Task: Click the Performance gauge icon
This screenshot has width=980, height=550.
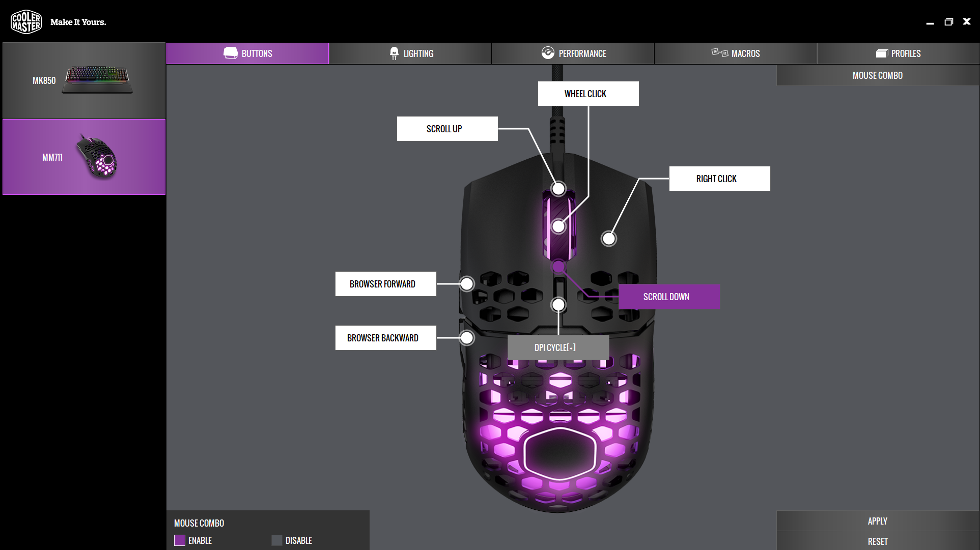Action: [x=548, y=53]
